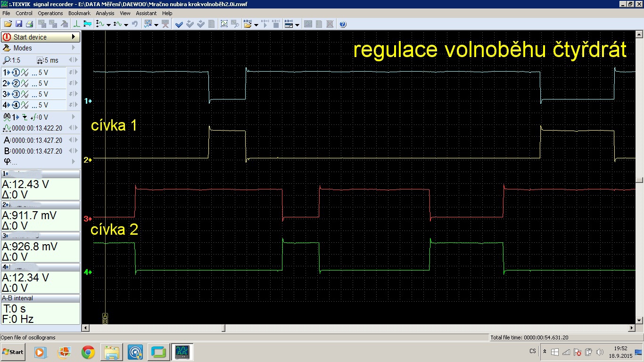This screenshot has width=644, height=362.
Task: Click the magnifier 1:5 zoom icon
Action: click(7, 60)
